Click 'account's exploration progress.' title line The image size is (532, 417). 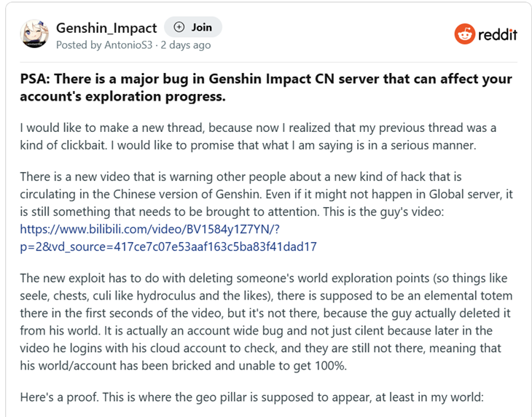click(x=123, y=97)
